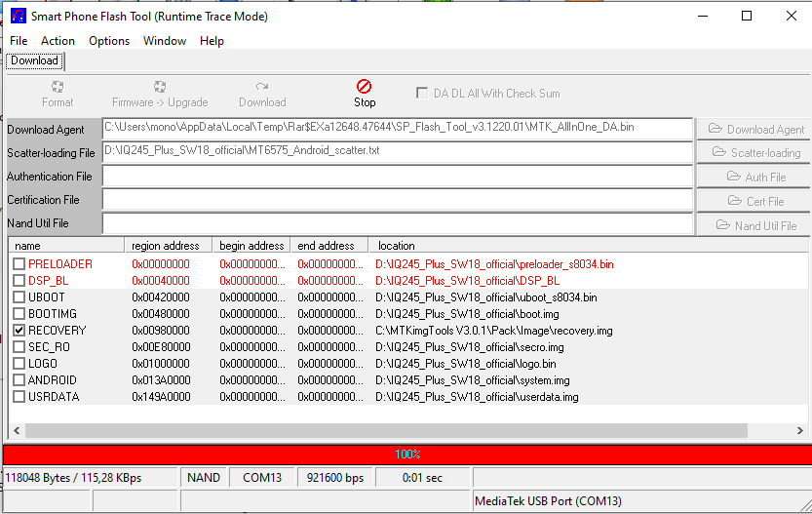
Task: Click the Scatter-loading File path field
Action: click(397, 151)
